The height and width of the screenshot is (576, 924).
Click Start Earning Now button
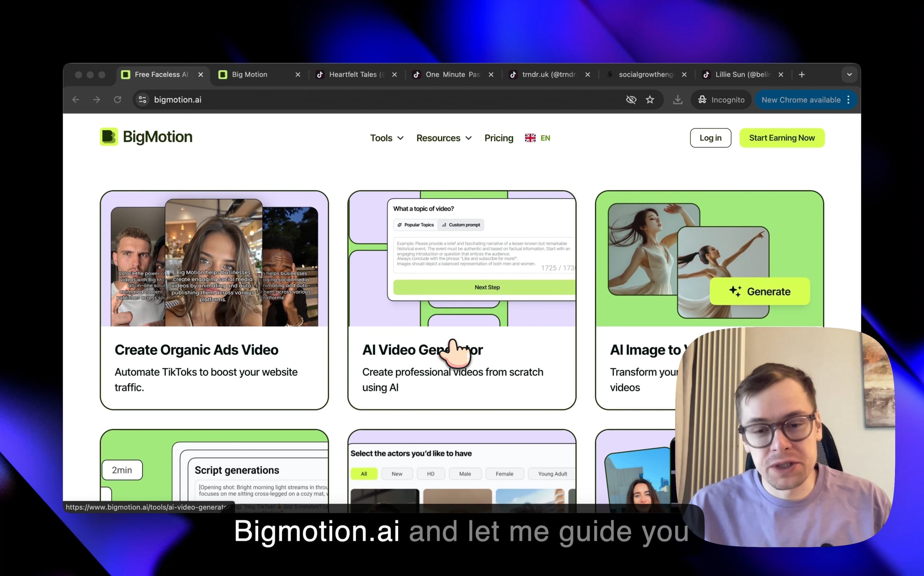782,138
